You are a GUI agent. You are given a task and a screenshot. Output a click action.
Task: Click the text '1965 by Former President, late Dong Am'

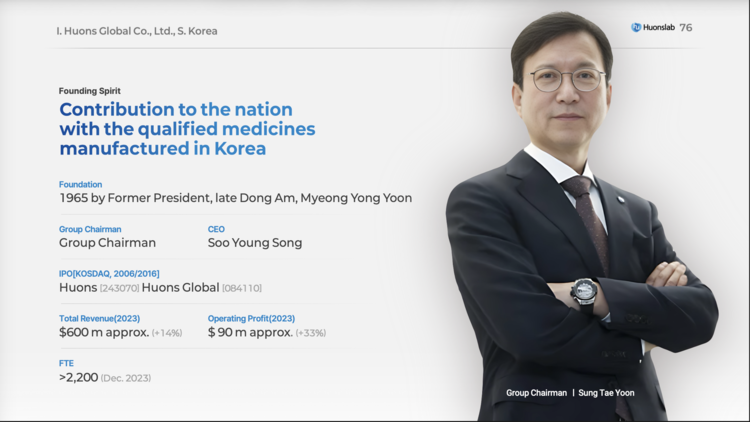coord(177,198)
